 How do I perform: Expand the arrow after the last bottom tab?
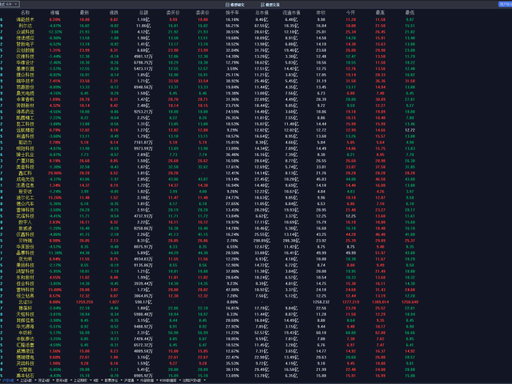tap(204, 380)
